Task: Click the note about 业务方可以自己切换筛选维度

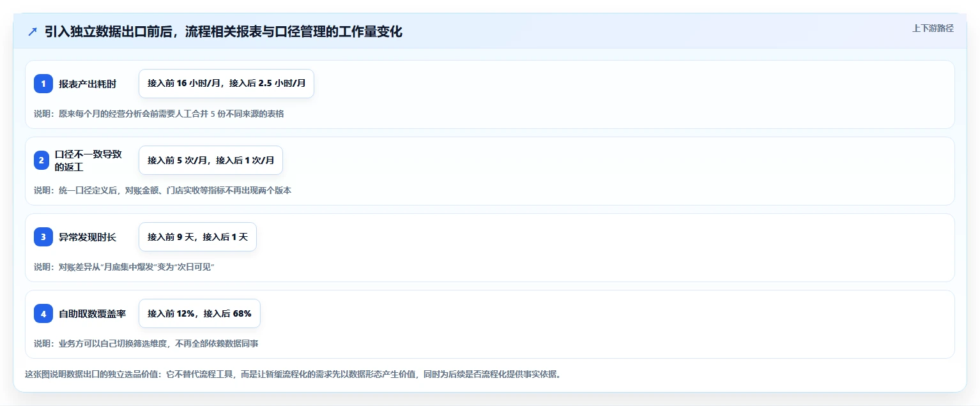Action: tap(146, 343)
